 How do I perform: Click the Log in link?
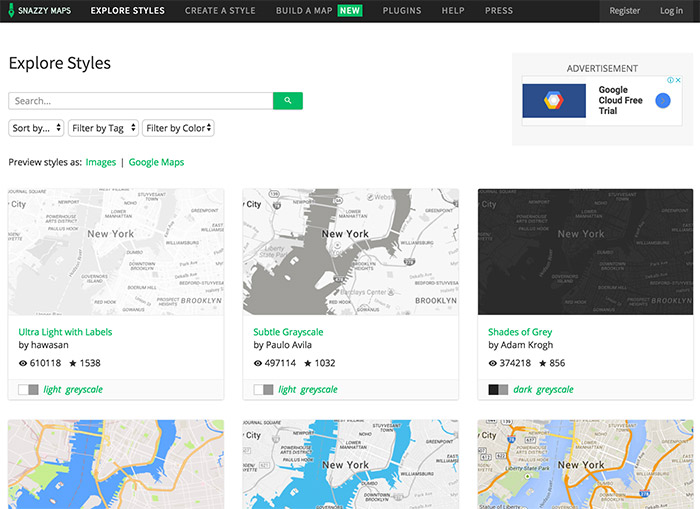(x=671, y=11)
